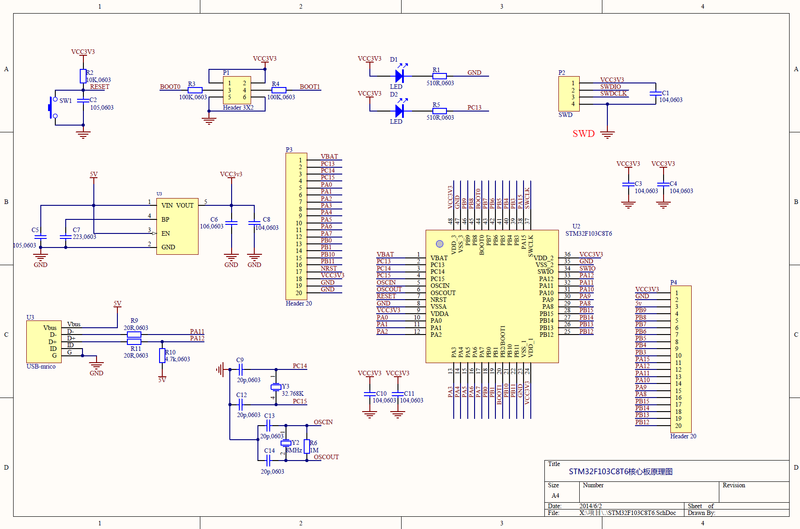The image size is (800, 529).
Task: Click the VBAT label on P3 pin 1
Action: [x=330, y=157]
